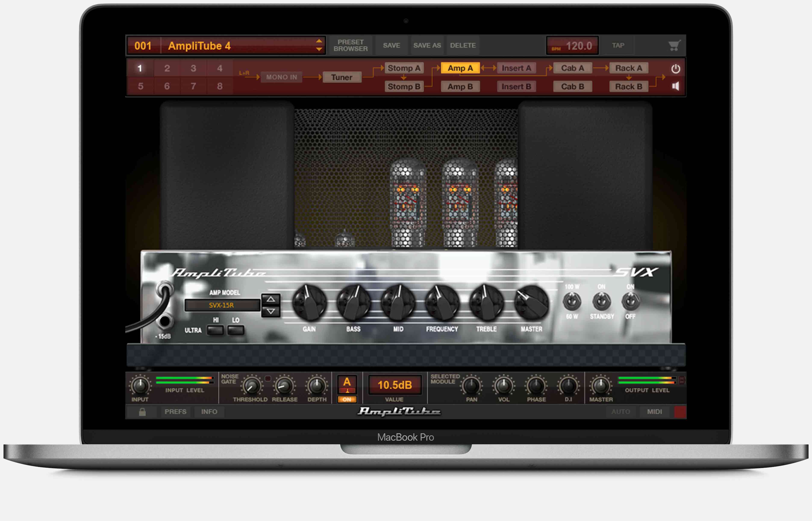
Task: Open the shopping cart store icon
Action: click(674, 45)
